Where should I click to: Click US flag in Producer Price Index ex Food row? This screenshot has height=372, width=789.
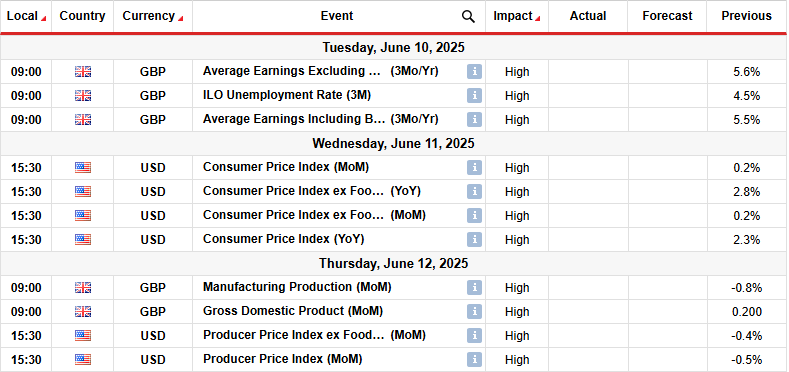click(83, 336)
